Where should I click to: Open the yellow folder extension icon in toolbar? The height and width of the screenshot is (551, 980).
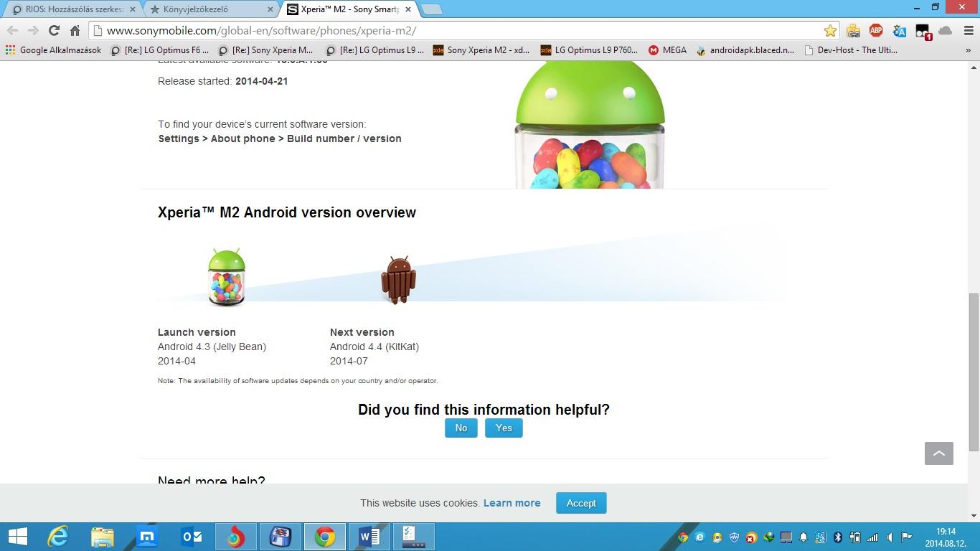[853, 30]
